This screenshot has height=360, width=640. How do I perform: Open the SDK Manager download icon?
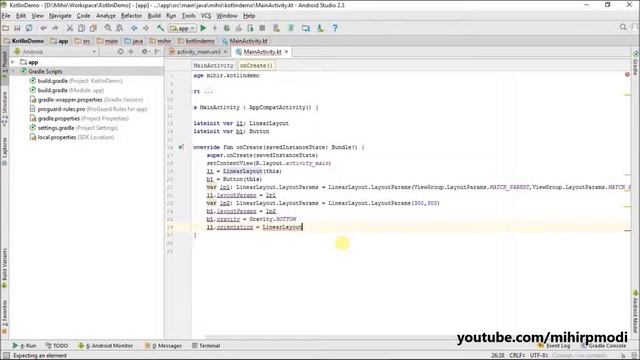tap(320, 28)
